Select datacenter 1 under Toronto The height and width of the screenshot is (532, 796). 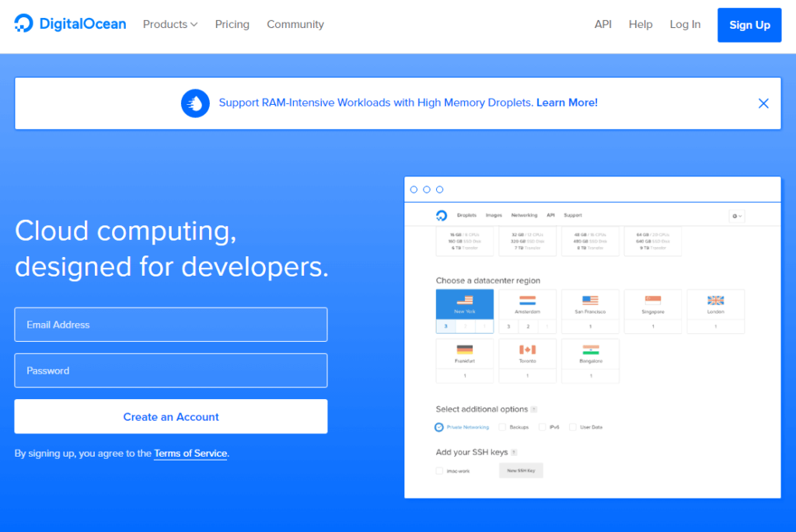(528, 376)
